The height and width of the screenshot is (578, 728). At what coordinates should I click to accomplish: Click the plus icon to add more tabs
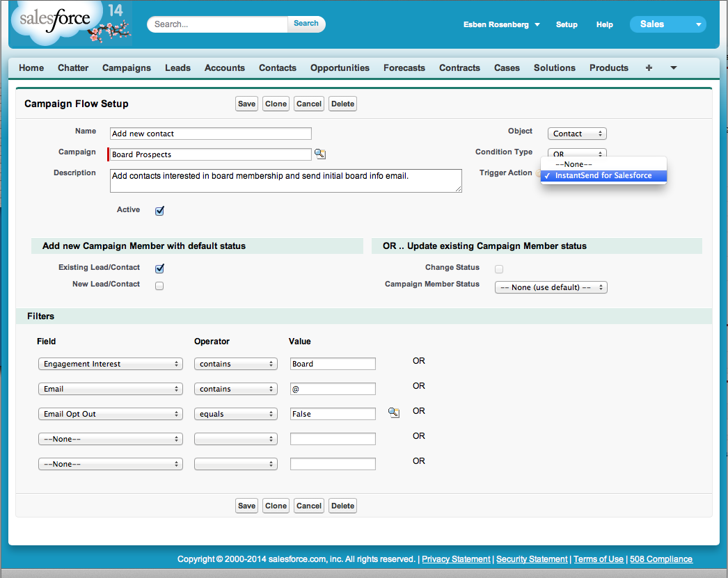coord(649,67)
